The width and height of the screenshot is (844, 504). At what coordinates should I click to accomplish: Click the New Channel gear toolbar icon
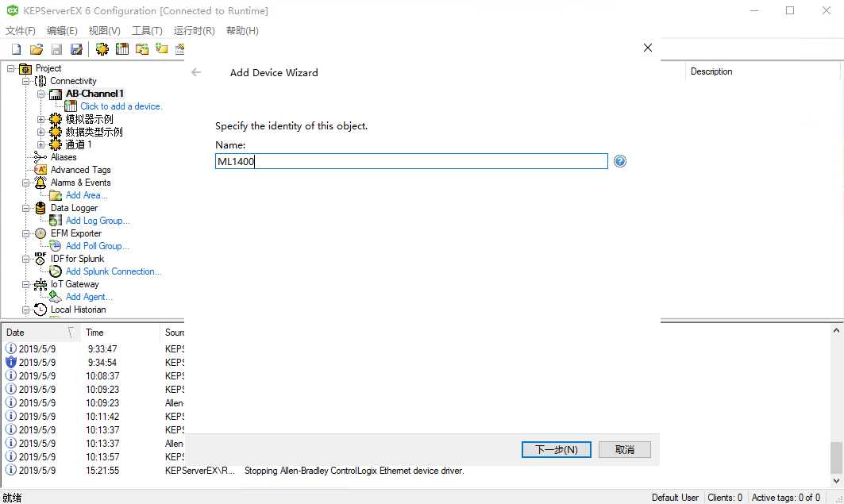[102, 49]
